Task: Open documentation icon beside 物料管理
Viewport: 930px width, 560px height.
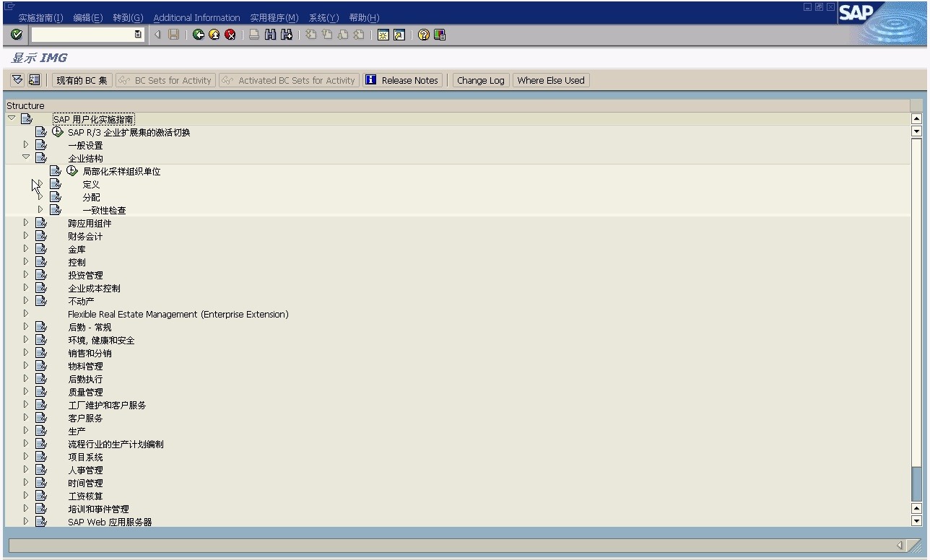Action: [x=41, y=366]
